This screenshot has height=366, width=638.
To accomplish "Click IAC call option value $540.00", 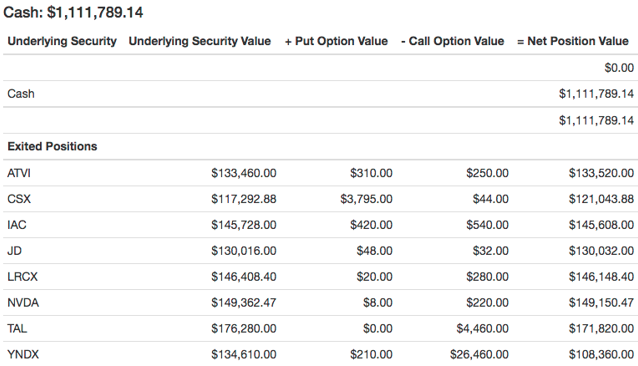I will [487, 225].
